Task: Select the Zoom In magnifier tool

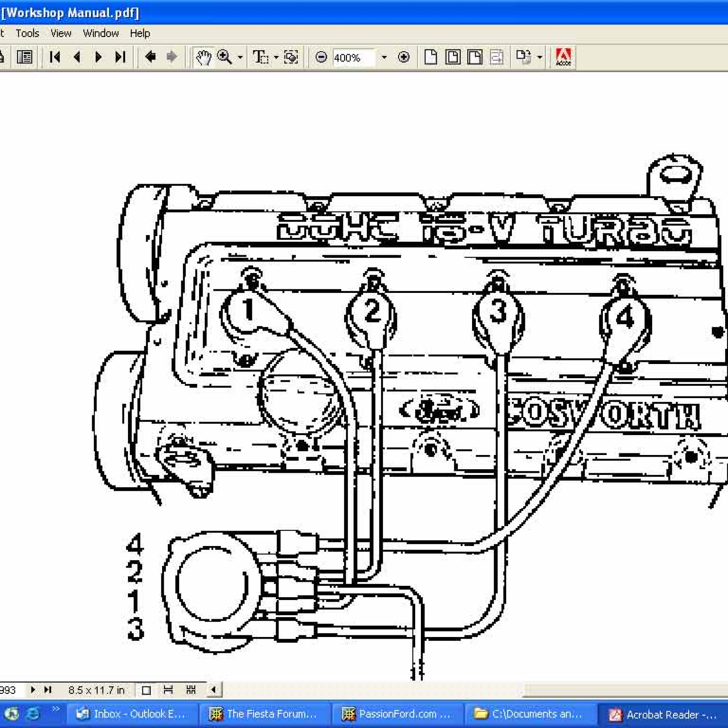Action: [225, 57]
